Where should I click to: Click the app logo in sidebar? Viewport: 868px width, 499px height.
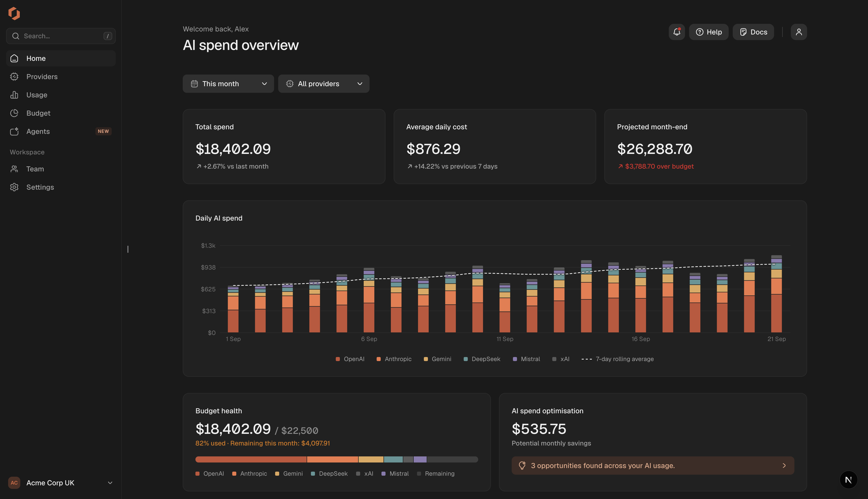tap(14, 13)
